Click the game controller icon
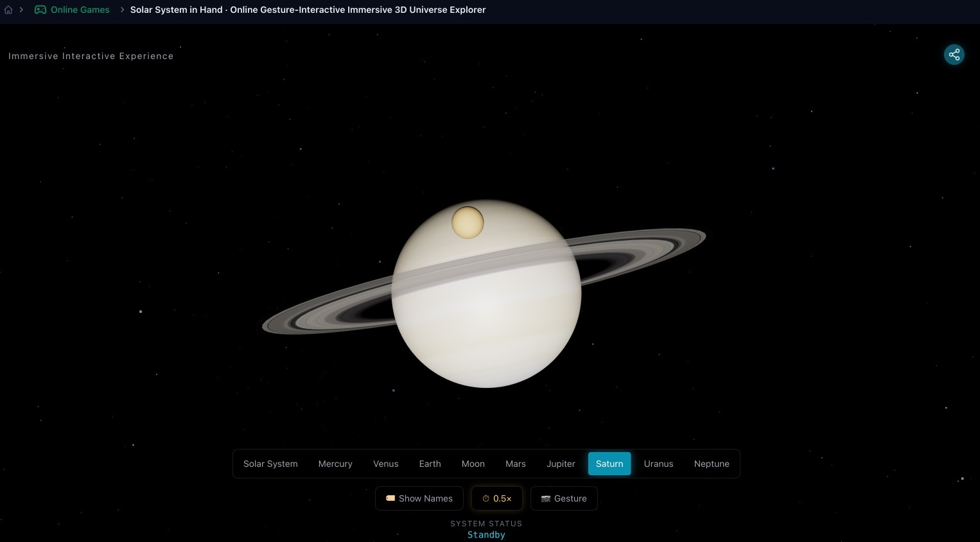Image resolution: width=980 pixels, height=542 pixels. (x=40, y=10)
